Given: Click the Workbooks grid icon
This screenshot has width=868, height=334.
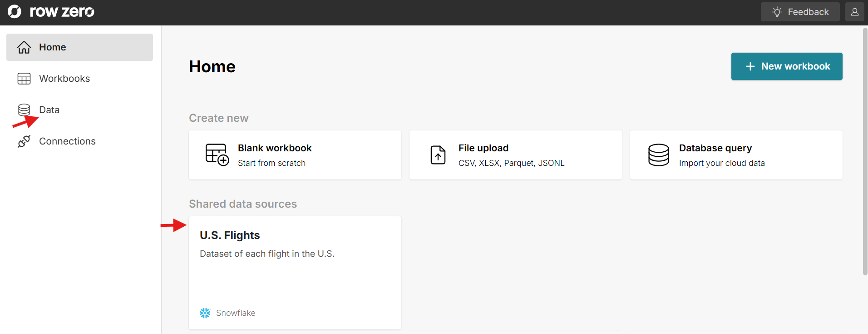Looking at the screenshot, I should (24, 79).
